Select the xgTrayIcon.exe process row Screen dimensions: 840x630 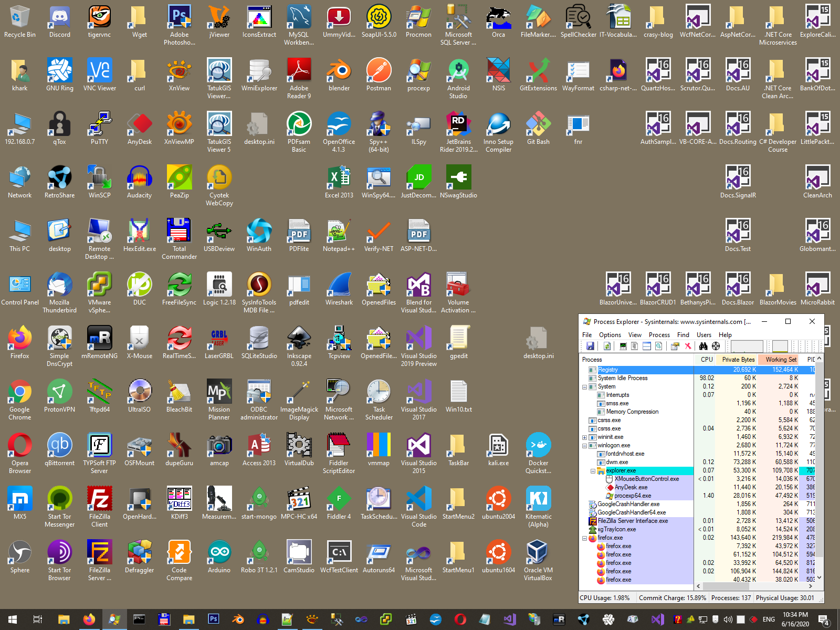[698, 529]
